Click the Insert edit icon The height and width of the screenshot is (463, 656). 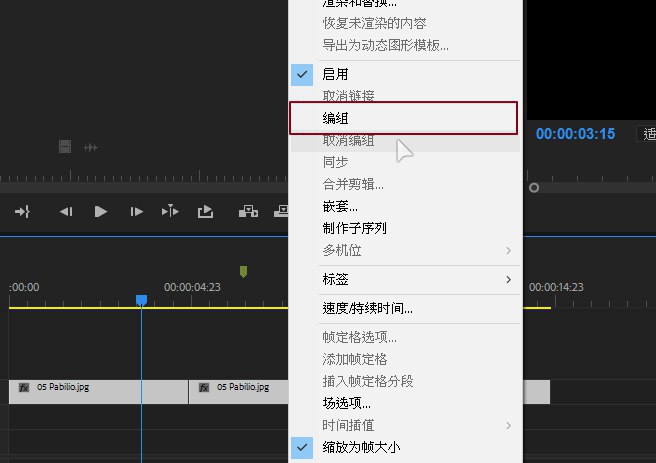click(x=248, y=211)
